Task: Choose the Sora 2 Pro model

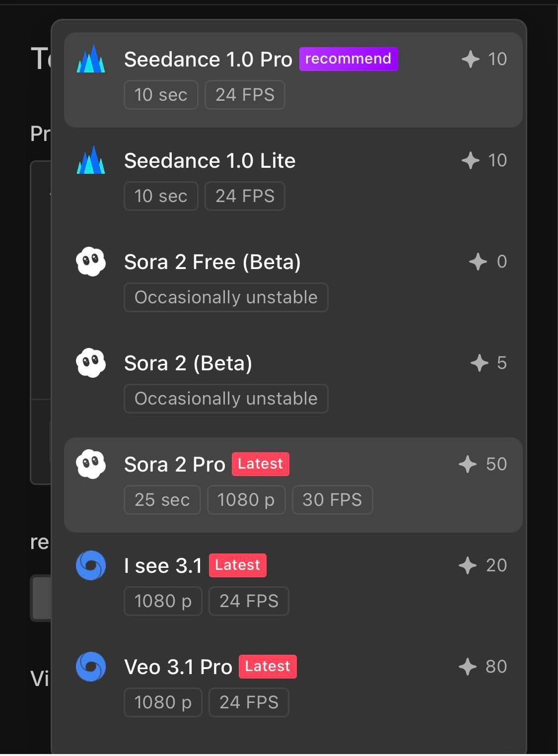Action: tap(293, 484)
